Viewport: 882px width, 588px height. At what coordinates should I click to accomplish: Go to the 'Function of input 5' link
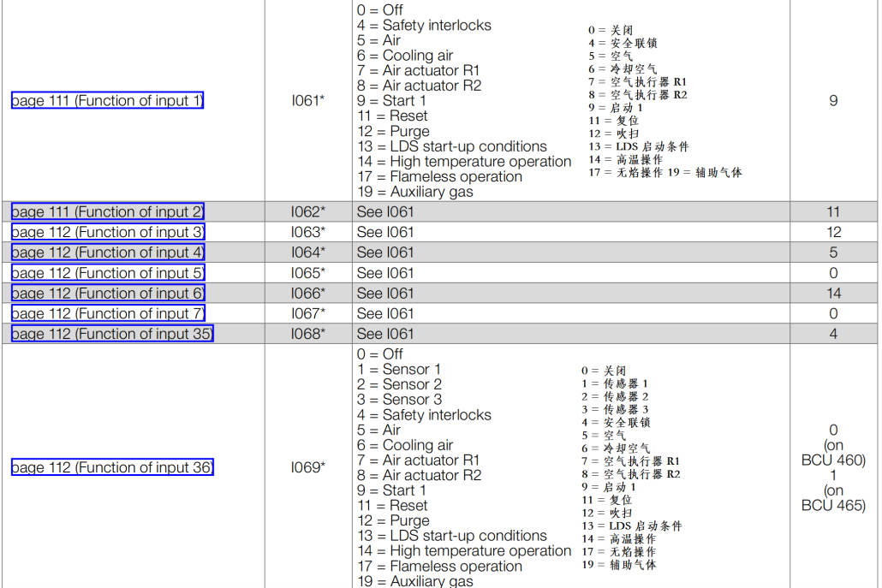(107, 273)
